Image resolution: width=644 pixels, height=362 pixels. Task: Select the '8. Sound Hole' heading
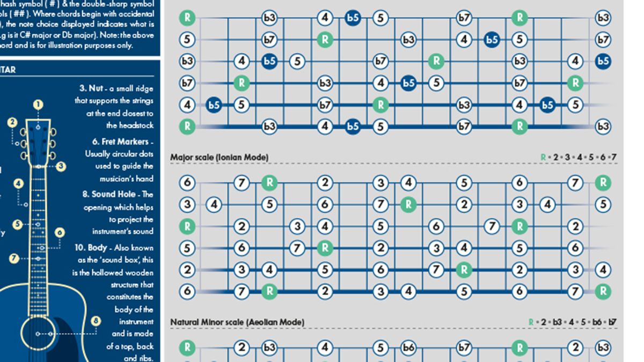click(111, 194)
